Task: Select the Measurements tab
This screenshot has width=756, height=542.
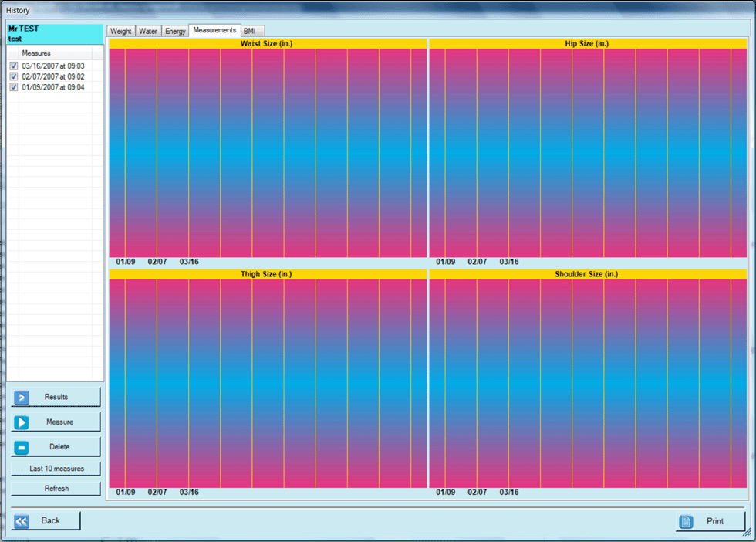Action: [x=214, y=30]
